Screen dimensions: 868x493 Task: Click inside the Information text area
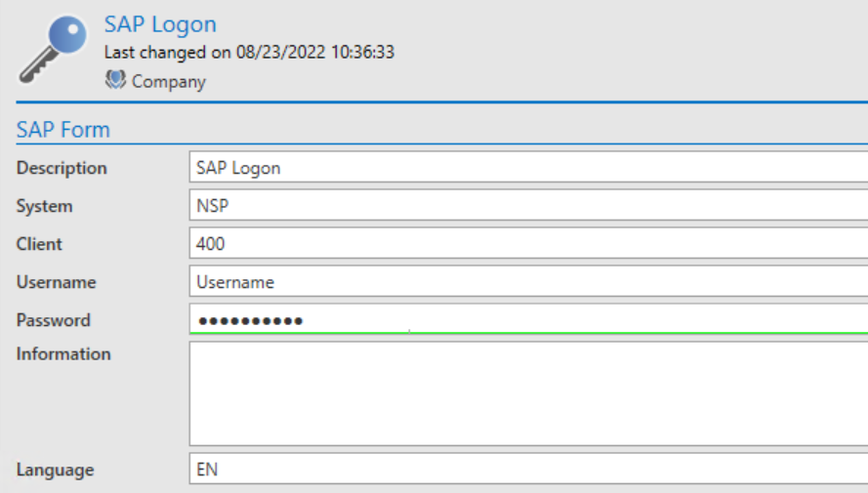[x=528, y=393]
